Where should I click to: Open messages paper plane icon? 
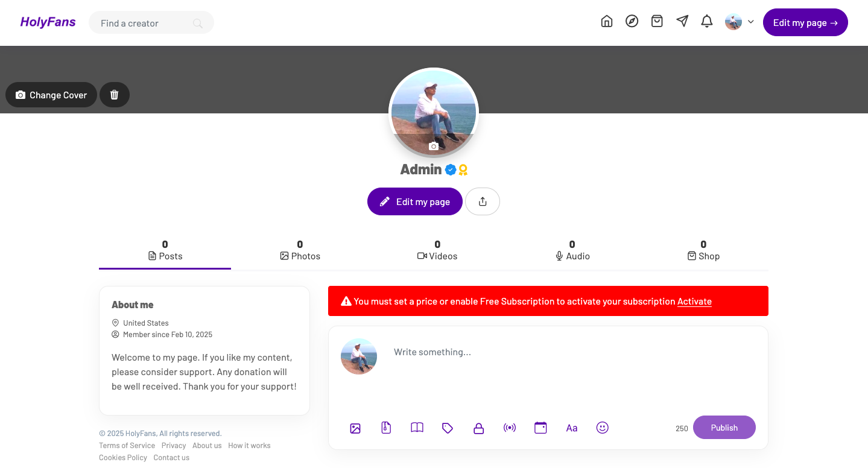point(682,22)
